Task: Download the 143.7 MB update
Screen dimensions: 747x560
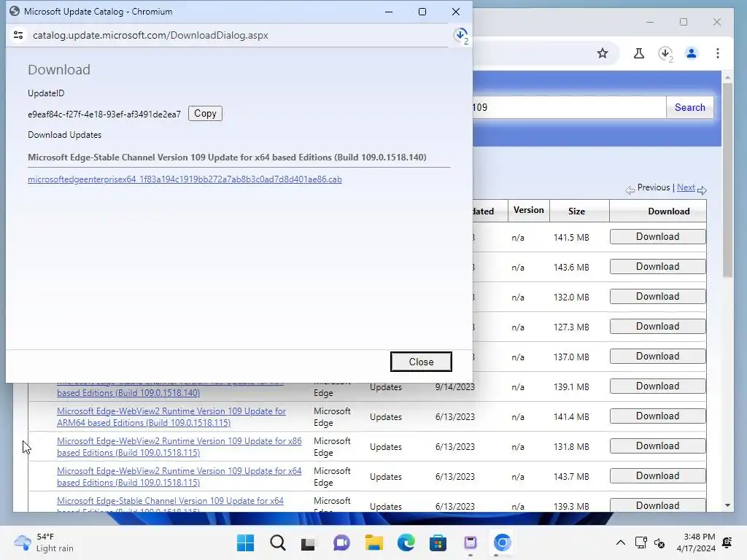Action: point(657,476)
